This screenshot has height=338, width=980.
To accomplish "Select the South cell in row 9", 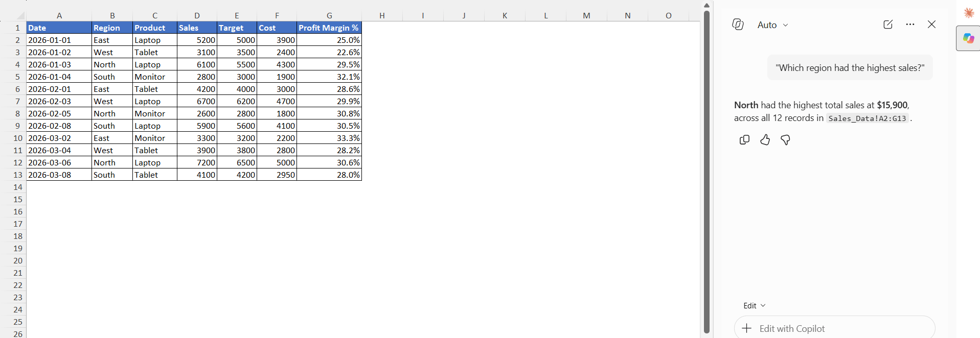I will pos(112,126).
